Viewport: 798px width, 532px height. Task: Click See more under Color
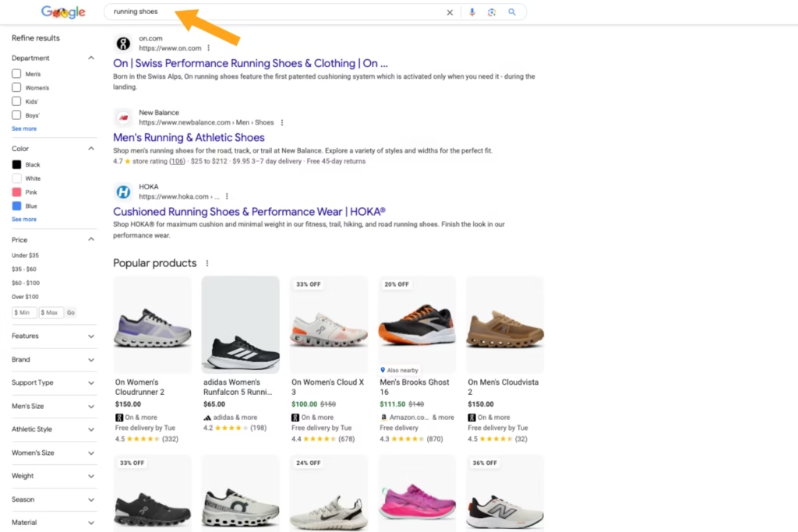click(24, 219)
